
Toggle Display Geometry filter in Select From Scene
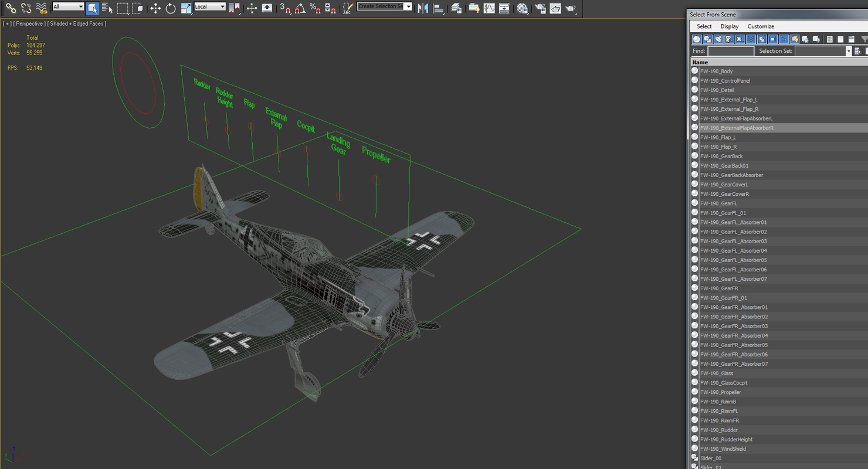tap(697, 39)
